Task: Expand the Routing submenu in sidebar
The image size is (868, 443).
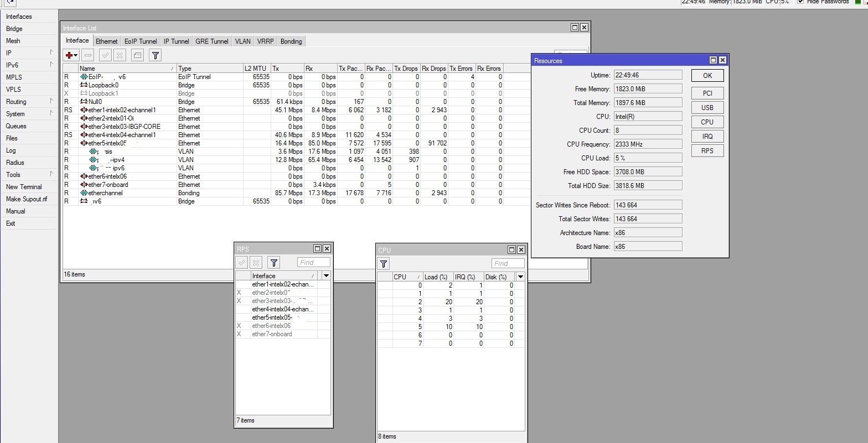Action: point(51,101)
